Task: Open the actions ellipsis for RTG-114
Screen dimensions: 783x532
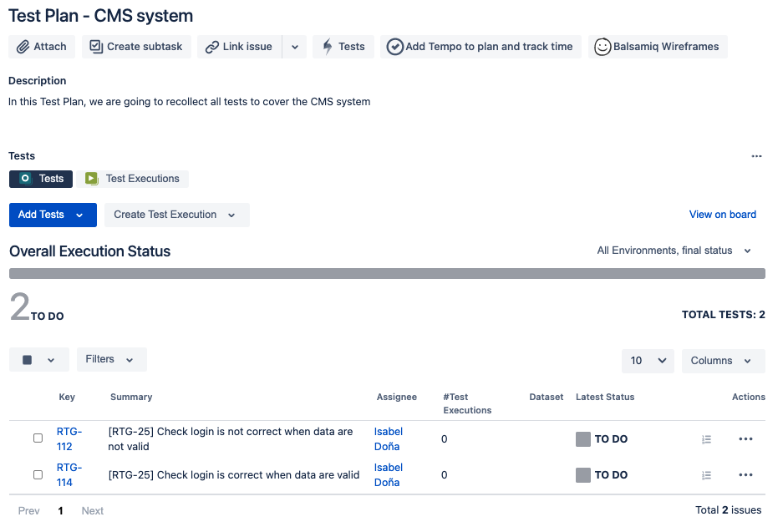Action: coord(745,474)
